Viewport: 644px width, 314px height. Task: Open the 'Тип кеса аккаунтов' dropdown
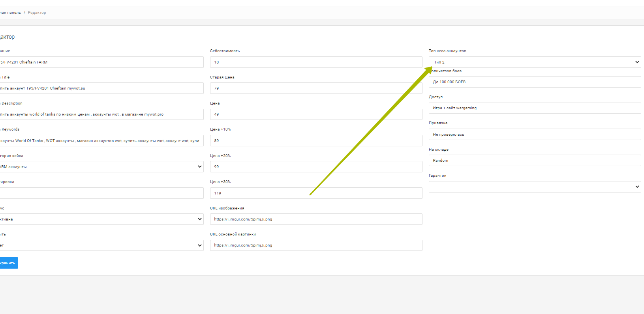point(534,62)
